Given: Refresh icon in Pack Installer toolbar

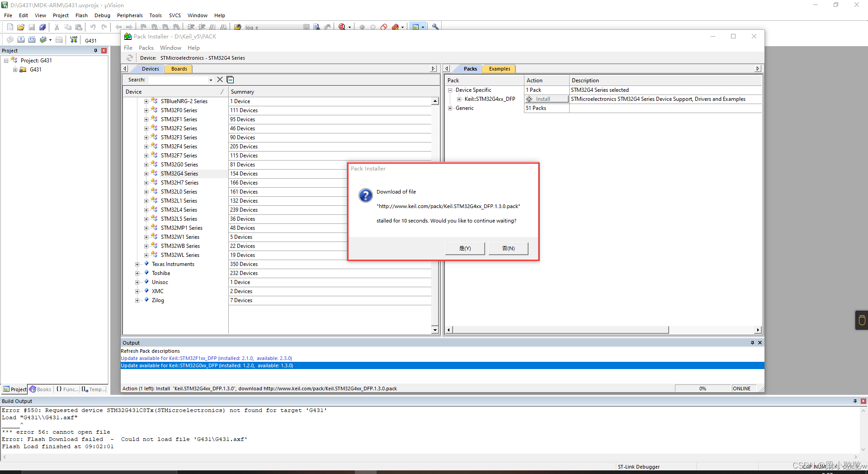Looking at the screenshot, I should tap(130, 58).
